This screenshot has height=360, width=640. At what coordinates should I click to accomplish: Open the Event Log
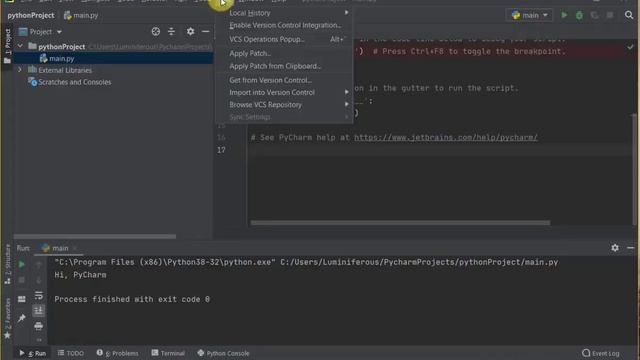pyautogui.click(x=600, y=353)
